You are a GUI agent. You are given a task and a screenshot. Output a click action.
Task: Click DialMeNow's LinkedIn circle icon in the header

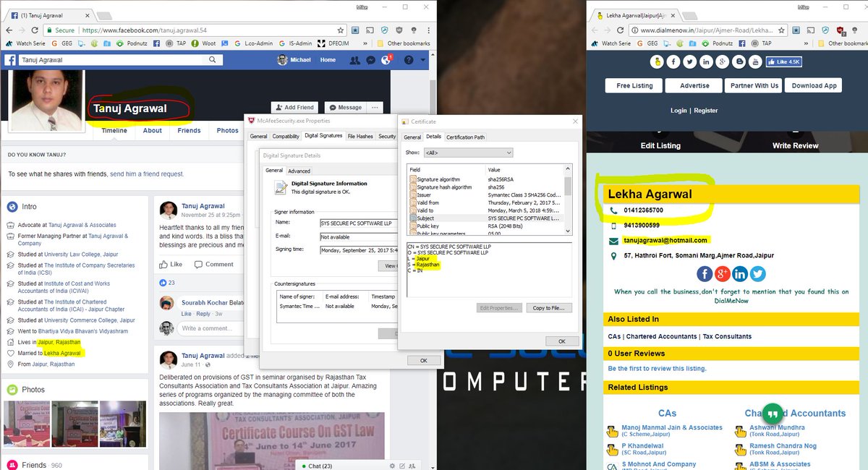tap(705, 62)
